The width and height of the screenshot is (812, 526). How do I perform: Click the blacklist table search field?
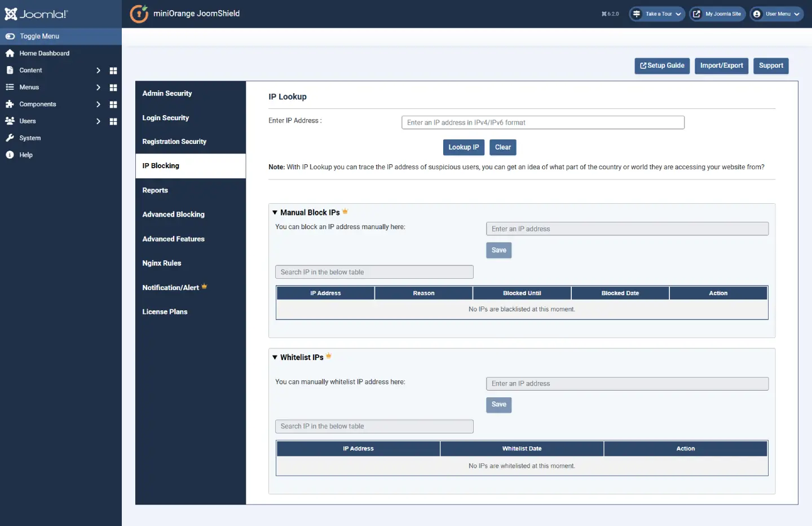[374, 272]
